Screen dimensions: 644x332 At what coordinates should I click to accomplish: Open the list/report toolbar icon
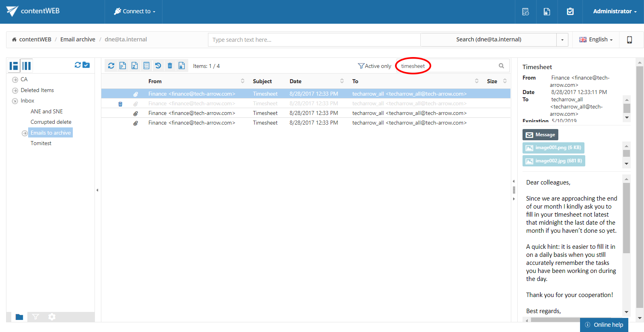point(146,66)
